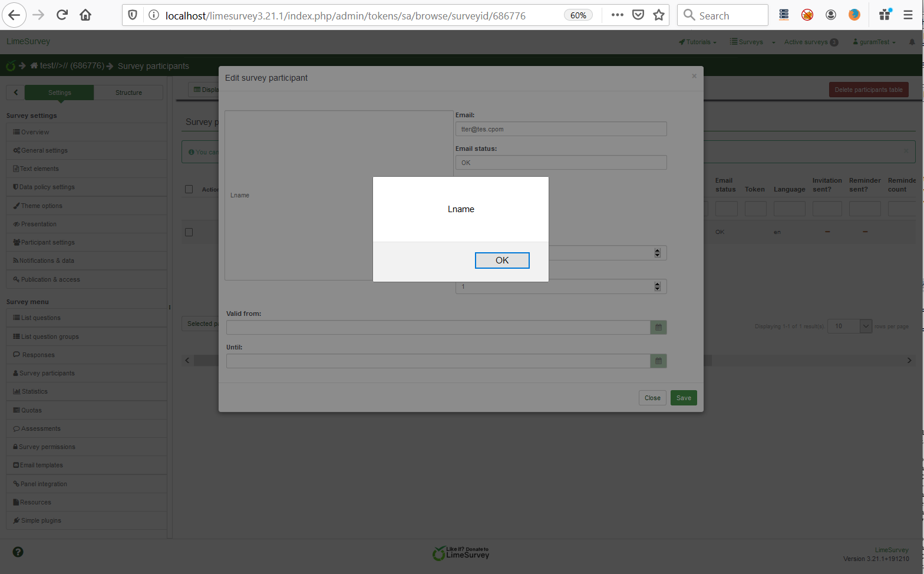Open the gift-box extensions toolbar icon
The width and height of the screenshot is (924, 574).
click(885, 15)
